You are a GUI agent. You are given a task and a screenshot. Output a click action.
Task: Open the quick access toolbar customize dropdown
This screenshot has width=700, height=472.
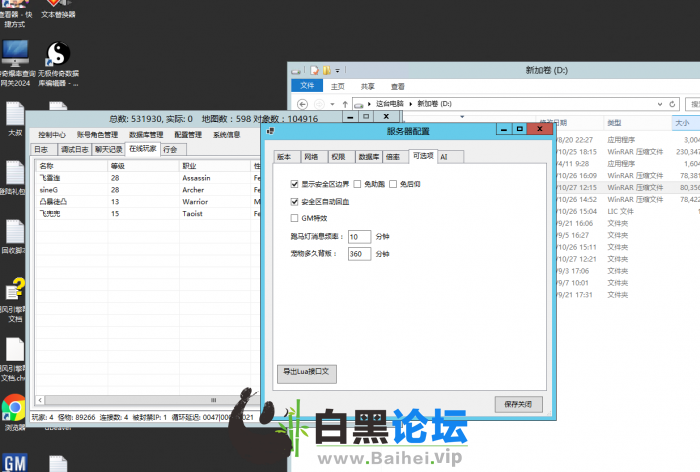coord(339,71)
